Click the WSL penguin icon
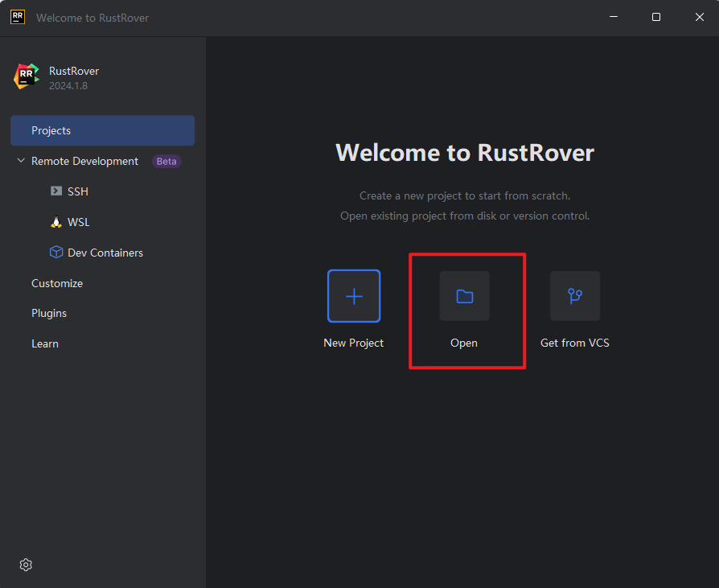Viewport: 719px width, 588px height. coord(56,222)
